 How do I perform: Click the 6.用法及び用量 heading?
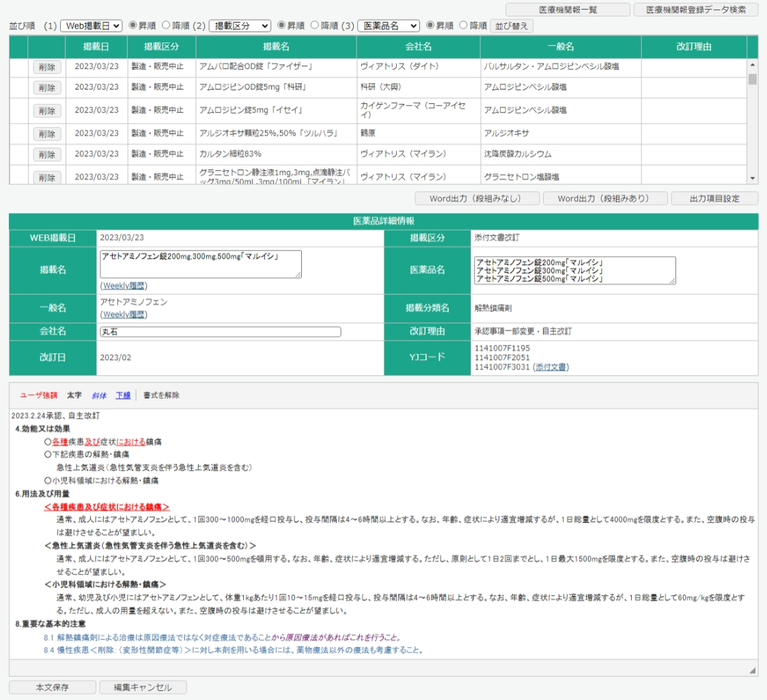coord(42,494)
